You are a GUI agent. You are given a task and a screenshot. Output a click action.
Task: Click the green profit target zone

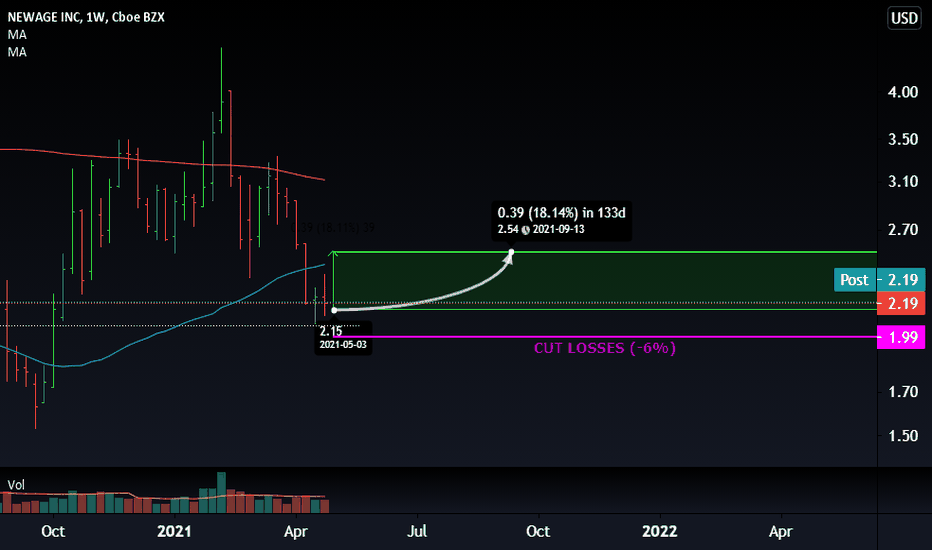605,281
